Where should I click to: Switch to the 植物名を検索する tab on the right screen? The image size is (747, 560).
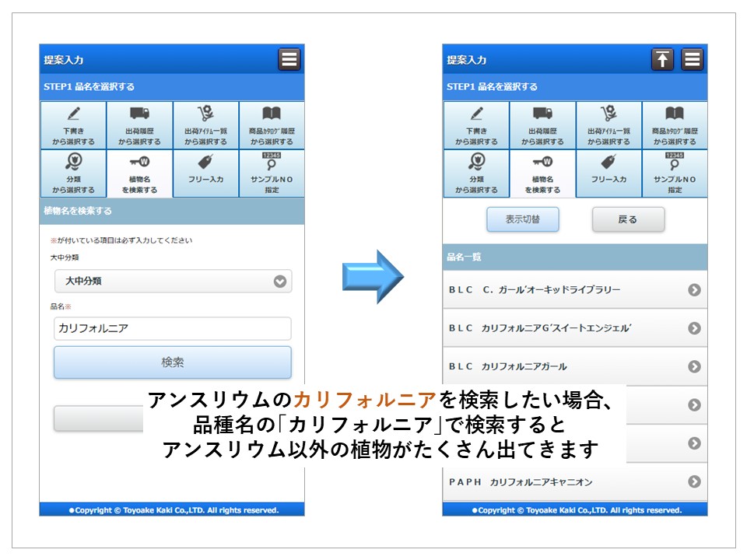(x=542, y=173)
